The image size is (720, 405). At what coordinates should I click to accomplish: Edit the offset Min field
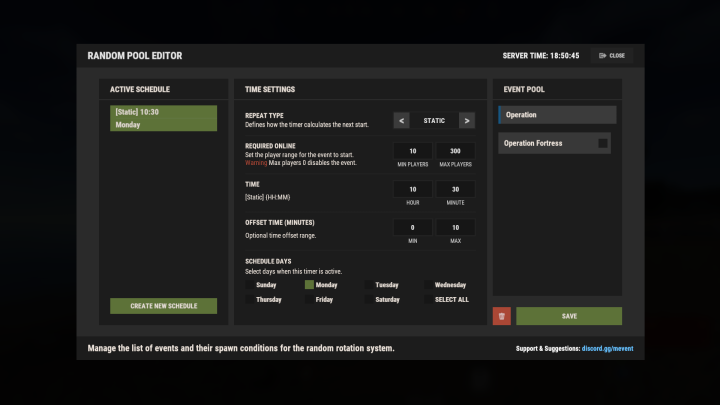[x=412, y=227]
